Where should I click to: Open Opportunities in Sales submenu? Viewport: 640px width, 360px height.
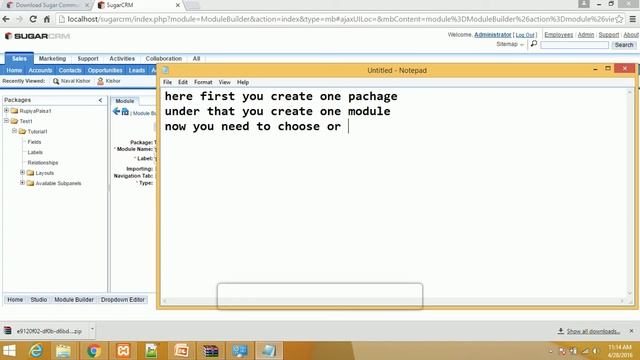click(x=105, y=70)
